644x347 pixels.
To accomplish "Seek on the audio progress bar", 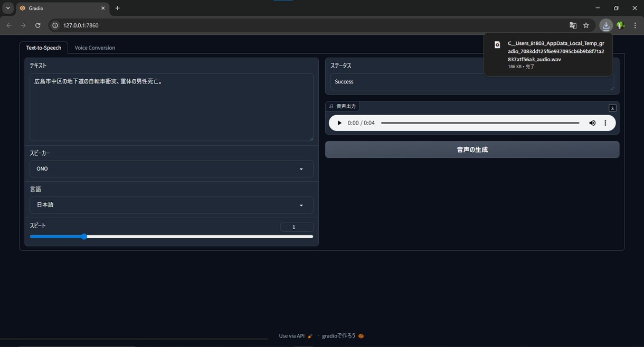I will [x=480, y=123].
